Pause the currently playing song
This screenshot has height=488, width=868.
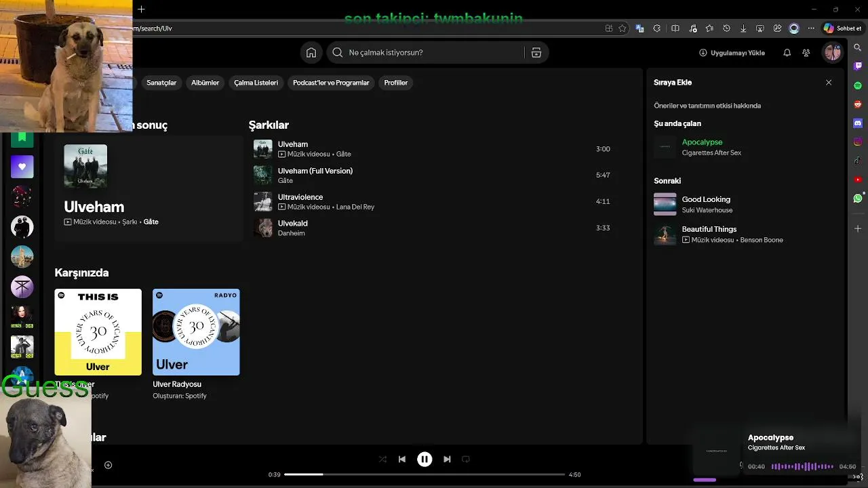point(425,459)
